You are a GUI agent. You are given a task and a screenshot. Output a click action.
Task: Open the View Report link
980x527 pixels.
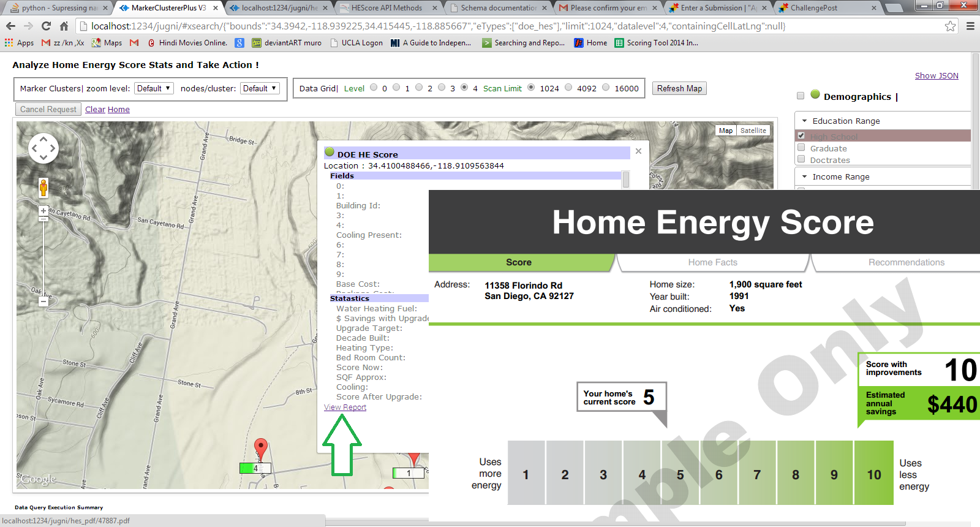pyautogui.click(x=345, y=407)
